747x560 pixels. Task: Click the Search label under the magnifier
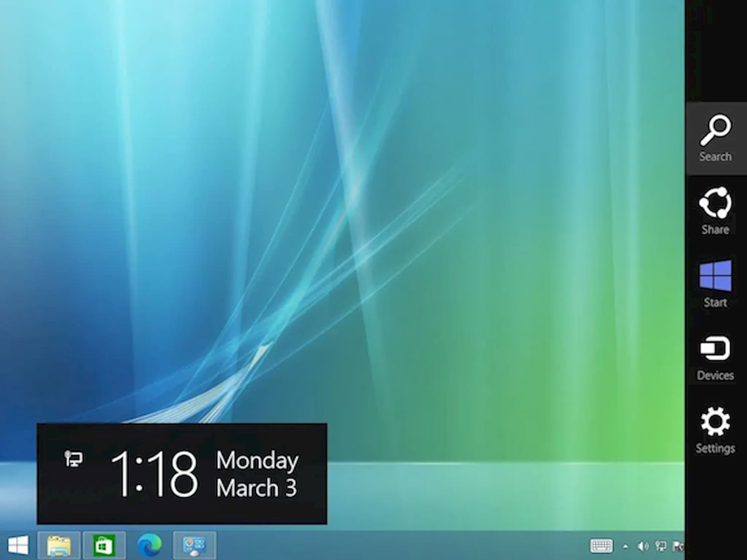[716, 156]
